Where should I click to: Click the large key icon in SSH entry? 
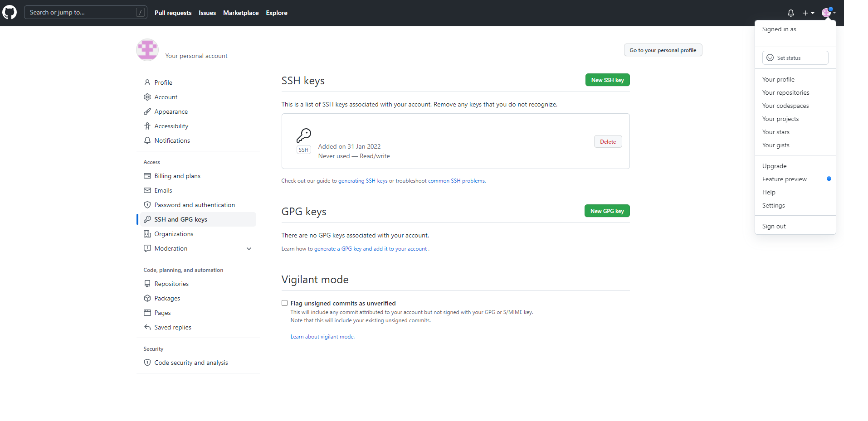tap(304, 135)
